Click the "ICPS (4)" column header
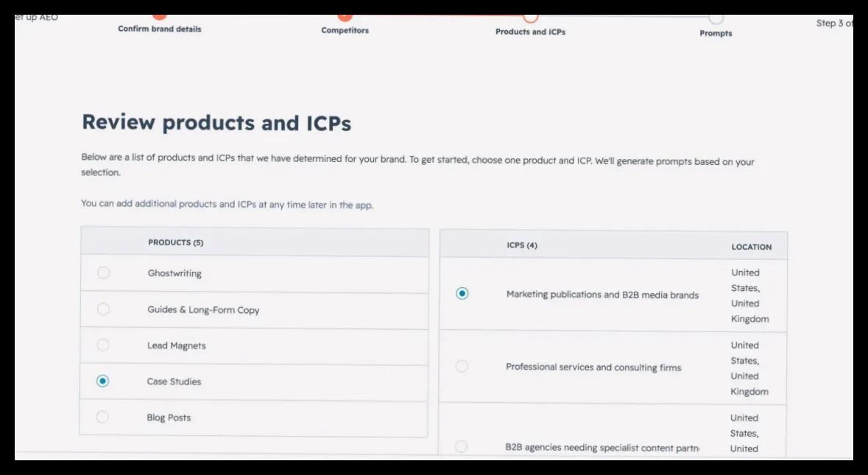This screenshot has height=475, width=868. 522,244
